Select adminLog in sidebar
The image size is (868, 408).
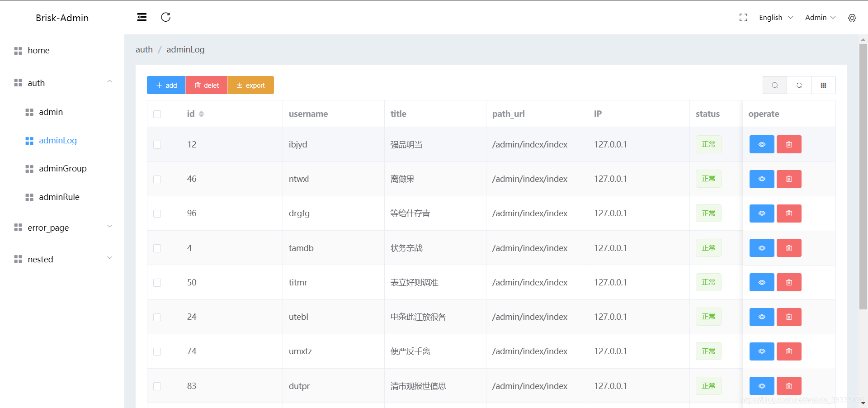62,141
